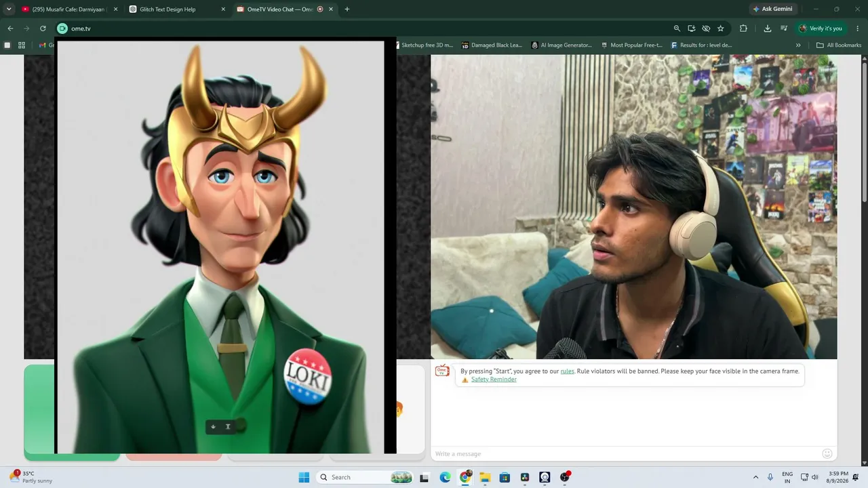Bookmark this page with the star icon
Viewport: 868px width, 488px height.
point(721,28)
